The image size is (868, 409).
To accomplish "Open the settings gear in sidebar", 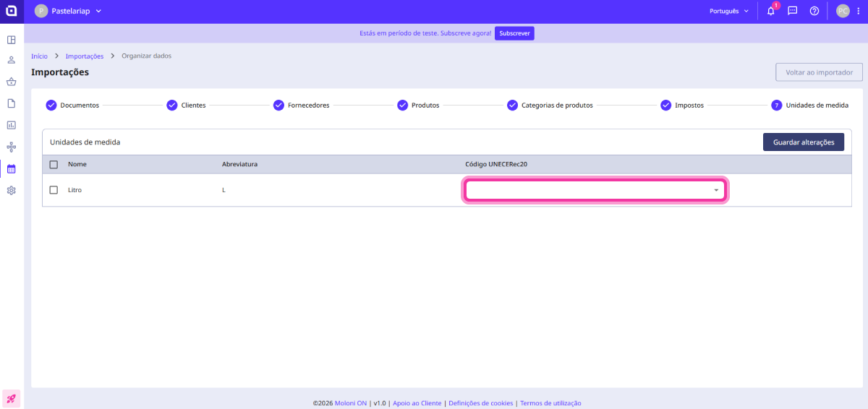I will (12, 191).
